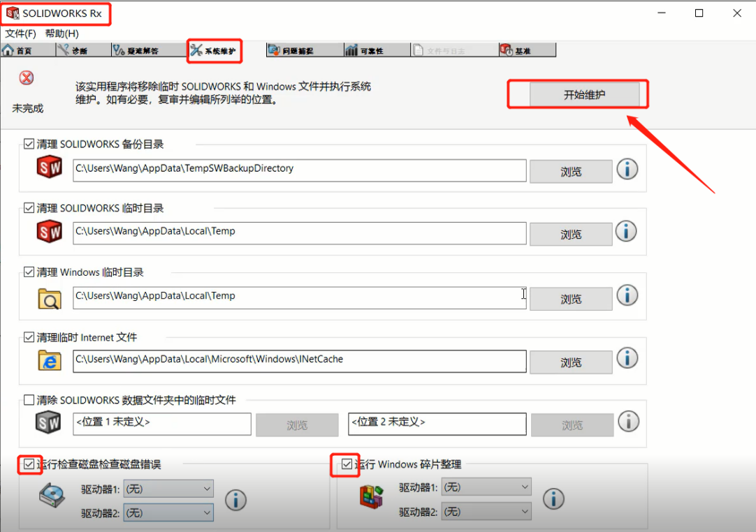Screen dimensions: 756x532
Task: Disable 运行检查磁盘检查磁盘错误
Action: pos(28,464)
